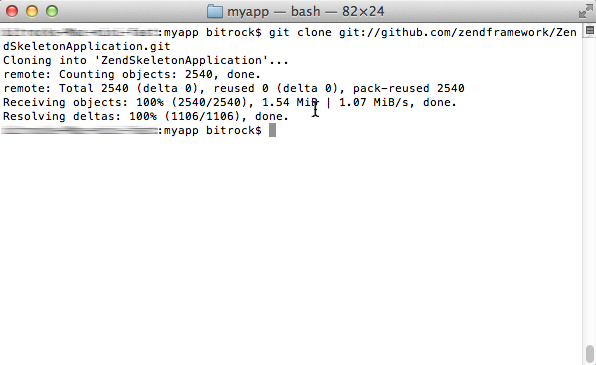Image resolution: width=596 pixels, height=365 pixels.
Task: Click the scrollbar thumb at bottom right
Action: (x=590, y=354)
